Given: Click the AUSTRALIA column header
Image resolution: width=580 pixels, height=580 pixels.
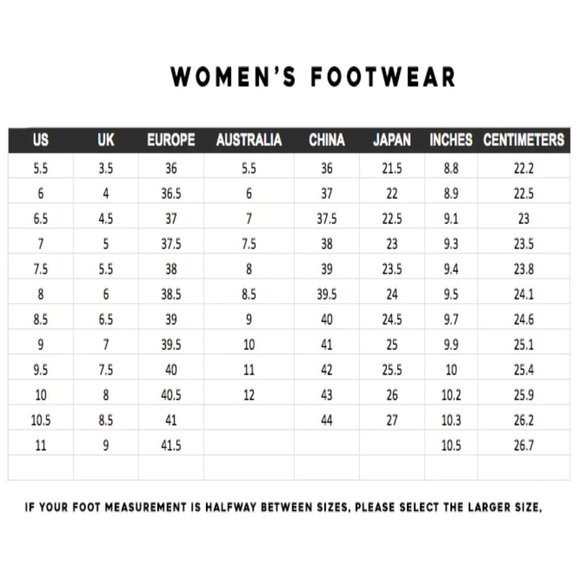Looking at the screenshot, I should [x=249, y=140].
